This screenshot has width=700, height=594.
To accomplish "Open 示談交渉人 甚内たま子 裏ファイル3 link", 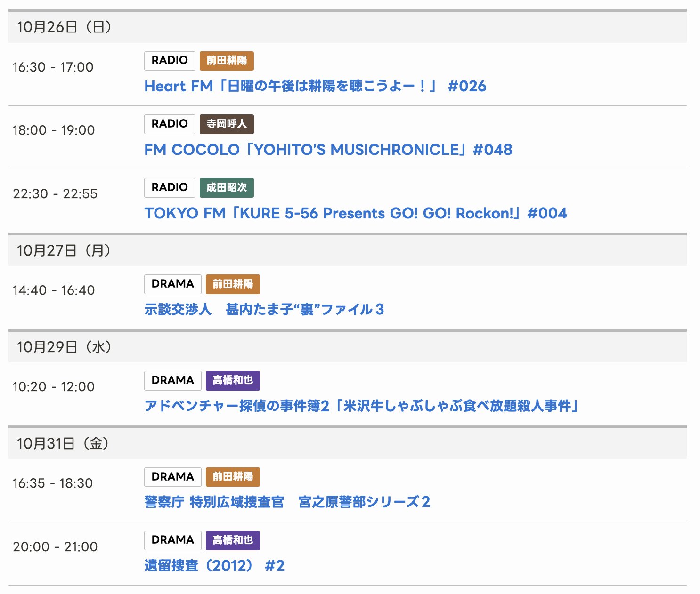I will pos(264,310).
